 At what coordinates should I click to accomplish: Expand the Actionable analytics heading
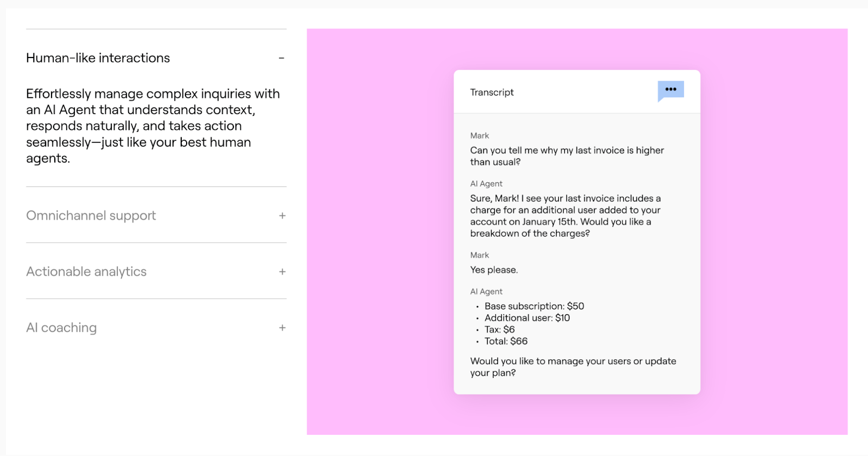[87, 272]
